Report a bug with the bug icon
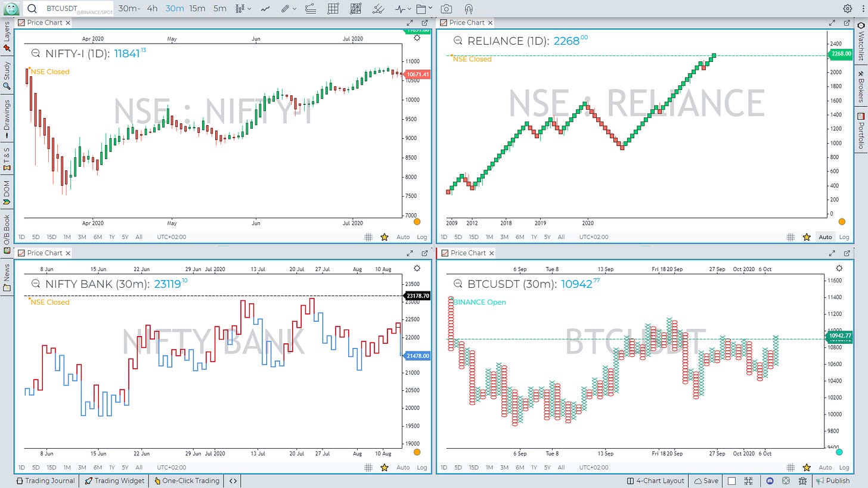 803,481
